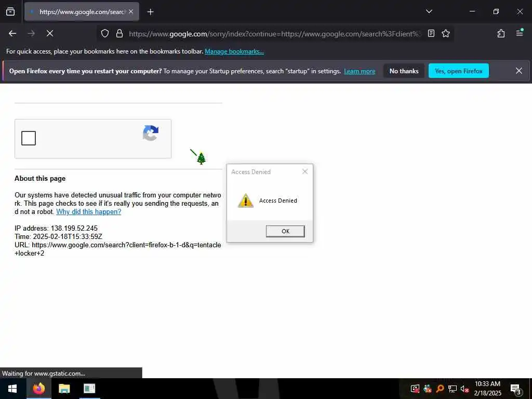Screen dimensions: 532x399
Task: Click the Christmas tree cursor graphic
Action: 201,158
